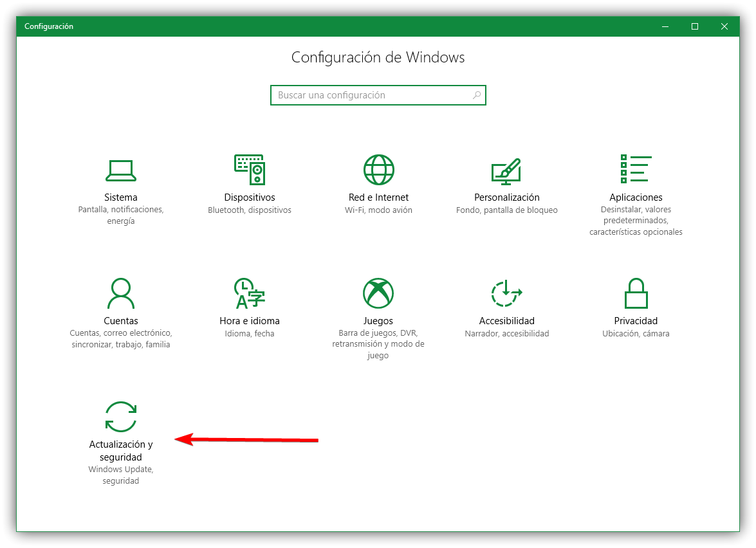Click the Actualización y seguridad label

click(x=121, y=450)
